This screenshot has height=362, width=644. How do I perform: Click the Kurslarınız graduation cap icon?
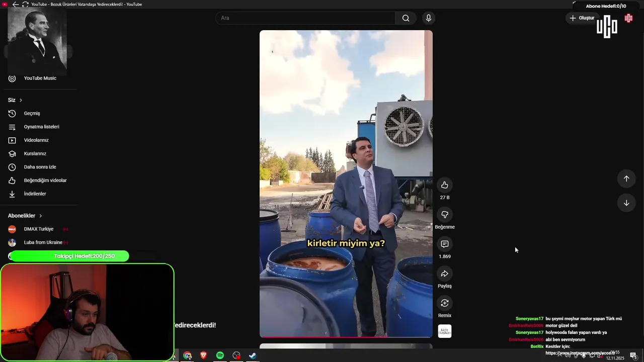tap(12, 154)
